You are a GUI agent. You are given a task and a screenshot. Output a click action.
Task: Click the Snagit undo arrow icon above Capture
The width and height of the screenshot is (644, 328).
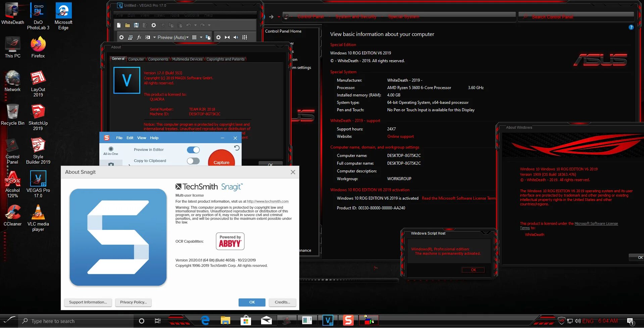click(237, 148)
